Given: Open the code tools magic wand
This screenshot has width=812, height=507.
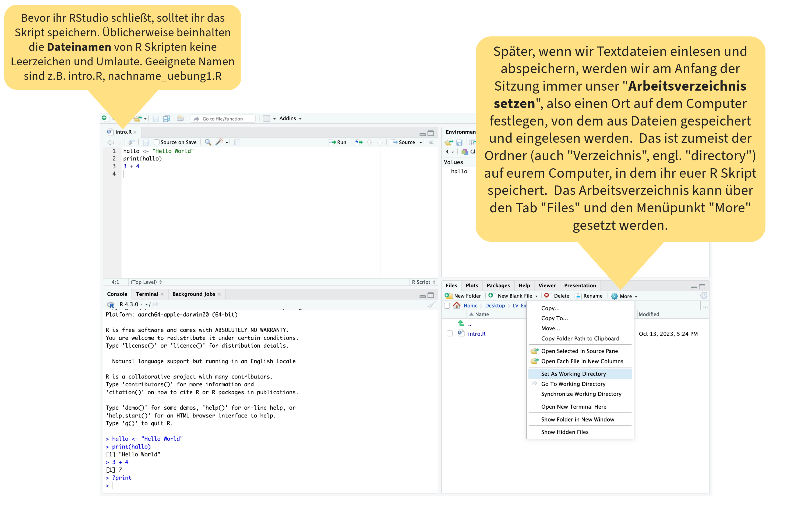Looking at the screenshot, I should (219, 142).
